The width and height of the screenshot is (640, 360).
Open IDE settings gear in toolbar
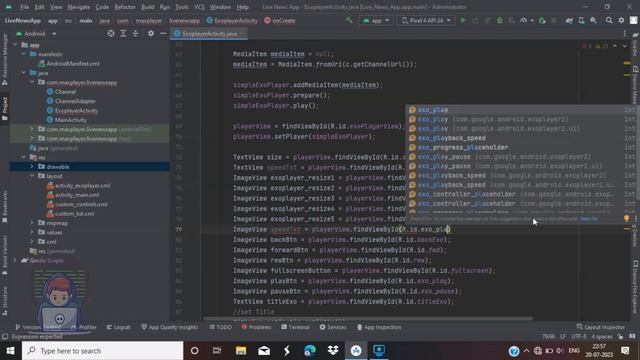(621, 20)
